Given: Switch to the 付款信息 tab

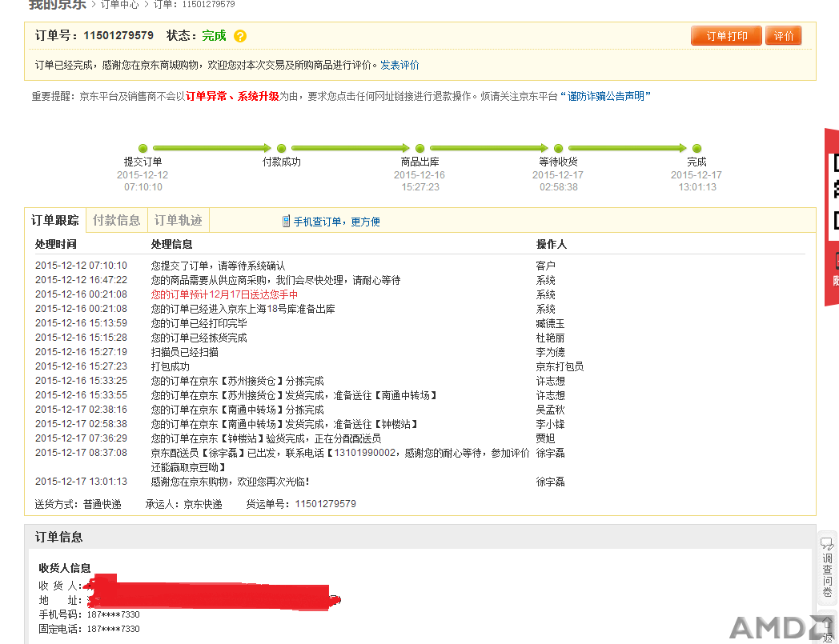Looking at the screenshot, I should [x=117, y=220].
